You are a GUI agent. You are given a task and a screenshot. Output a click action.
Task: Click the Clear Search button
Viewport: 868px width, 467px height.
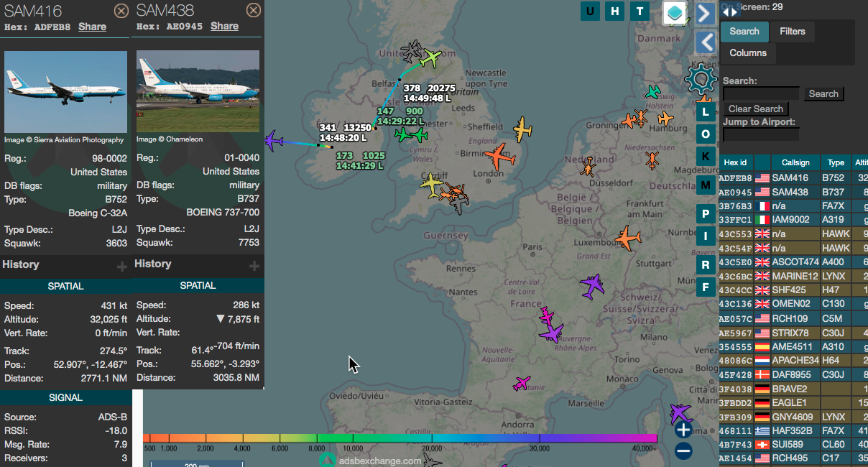(756, 108)
